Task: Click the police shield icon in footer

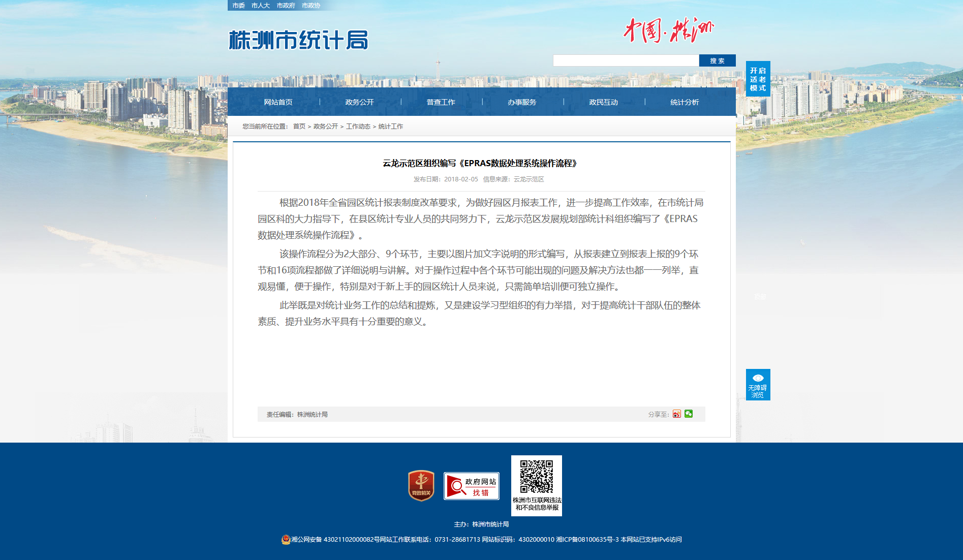Action: pos(286,540)
